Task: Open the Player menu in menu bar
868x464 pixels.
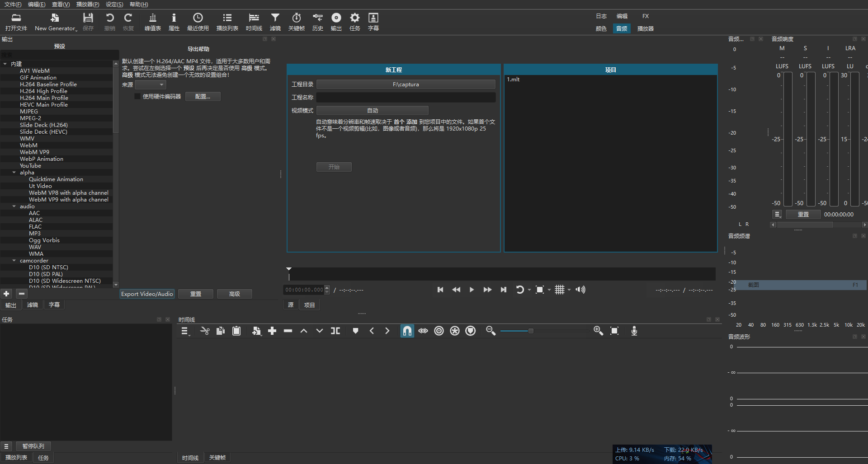Action: [x=87, y=5]
